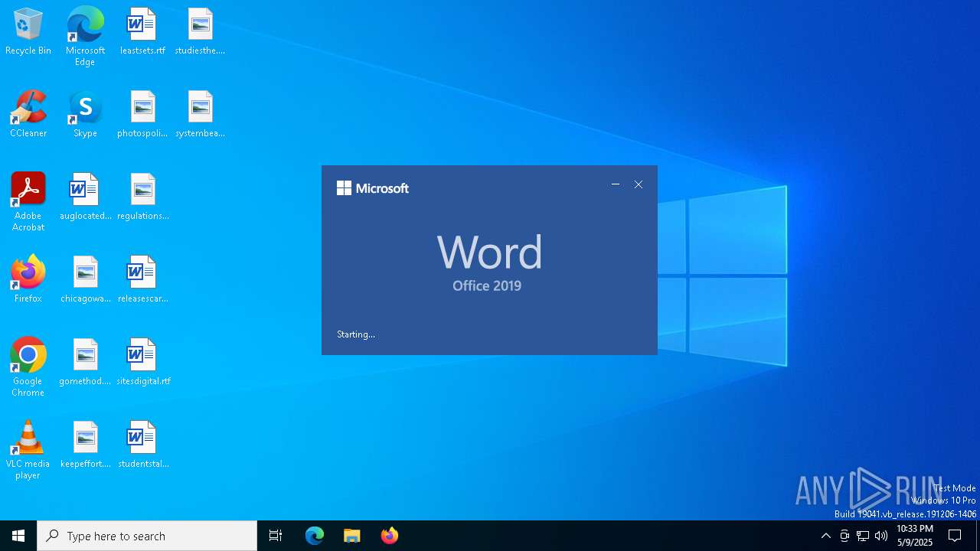Select the VLC media player shortcut
Image resolution: width=980 pixels, height=551 pixels.
[x=28, y=450]
